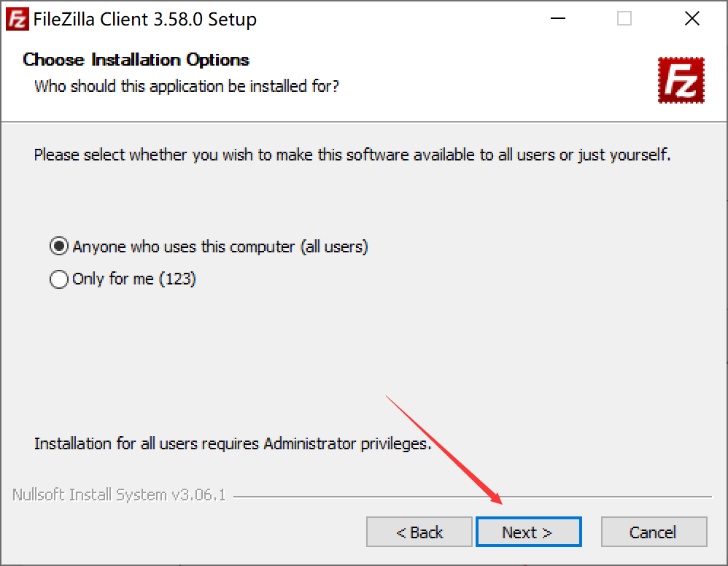Cancel the FileZilla installation
Viewport: 728px width, 566px height.
tap(654, 532)
